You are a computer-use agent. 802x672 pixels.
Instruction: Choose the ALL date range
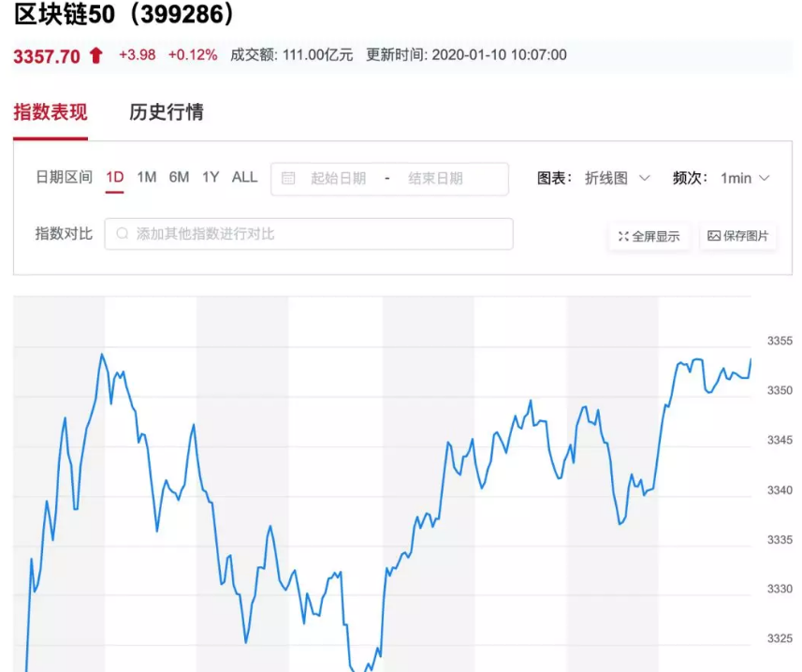[244, 178]
